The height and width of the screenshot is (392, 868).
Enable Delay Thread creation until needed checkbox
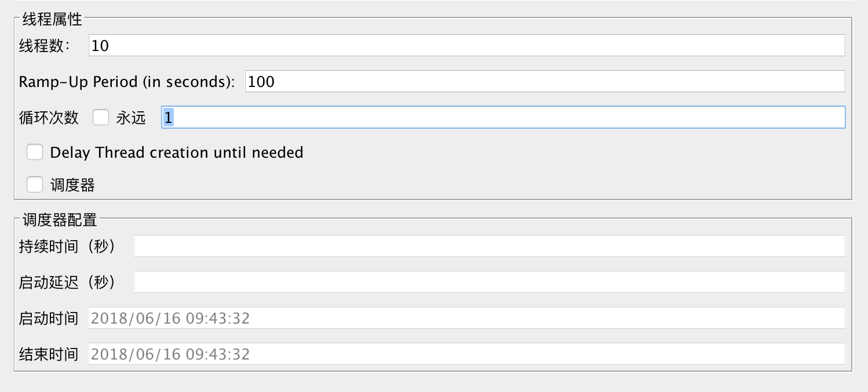(35, 153)
